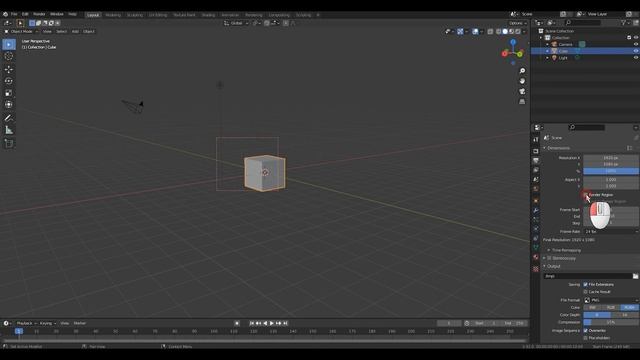Open the File Format PNG dropdown
This screenshot has height=360, width=640.
pos(611,300)
